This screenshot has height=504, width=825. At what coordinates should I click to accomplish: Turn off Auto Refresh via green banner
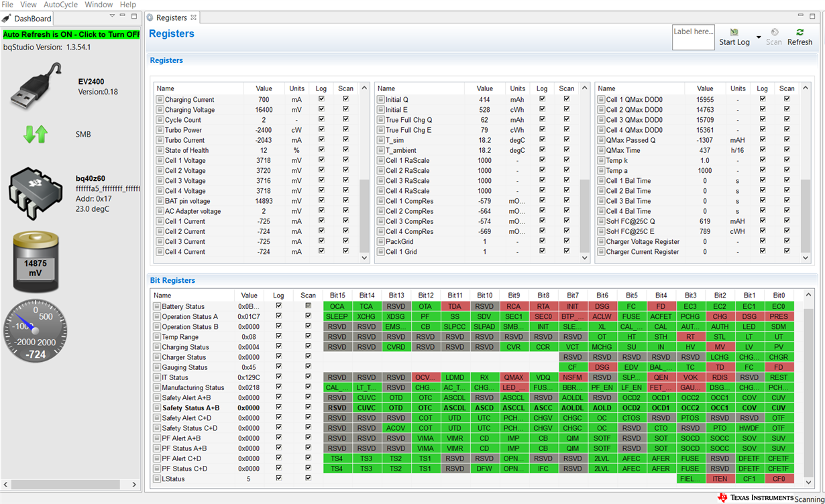[71, 34]
